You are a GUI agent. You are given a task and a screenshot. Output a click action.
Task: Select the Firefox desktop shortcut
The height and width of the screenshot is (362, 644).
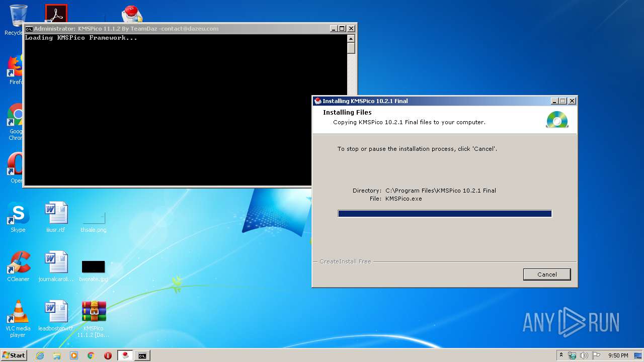[16, 69]
